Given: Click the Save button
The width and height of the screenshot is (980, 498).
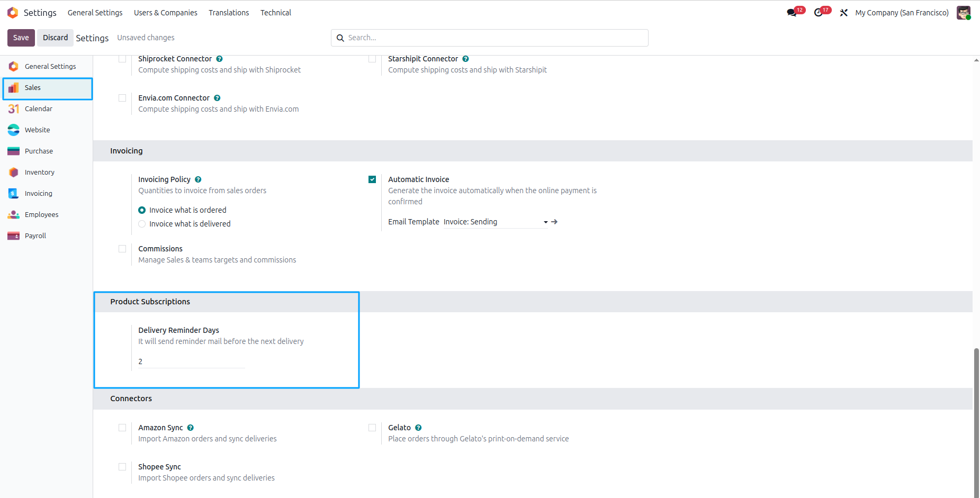Looking at the screenshot, I should tap(21, 38).
